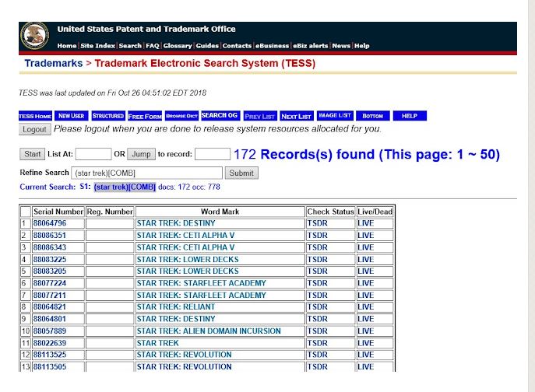Open serial number 88086351
Screen dimensions: 535x392
point(50,235)
